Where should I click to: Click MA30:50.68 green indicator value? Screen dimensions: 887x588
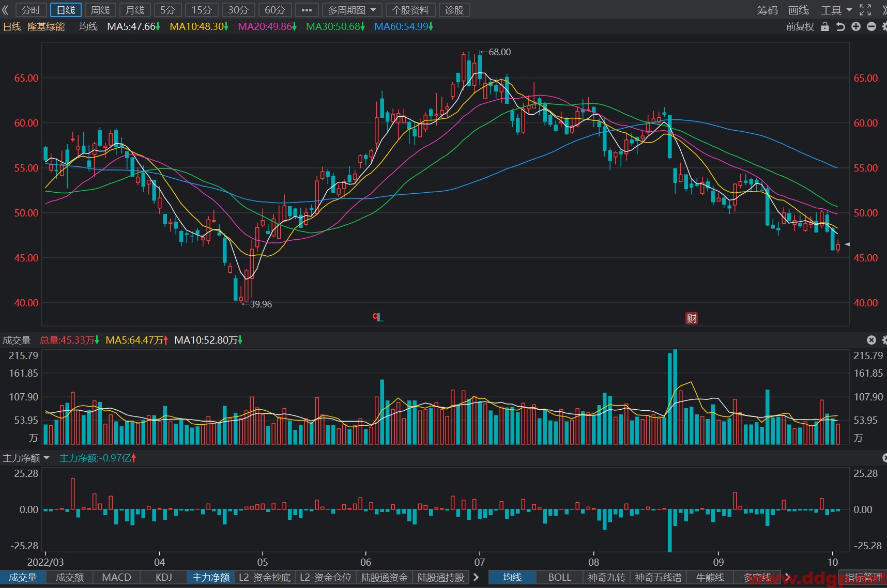335,26
